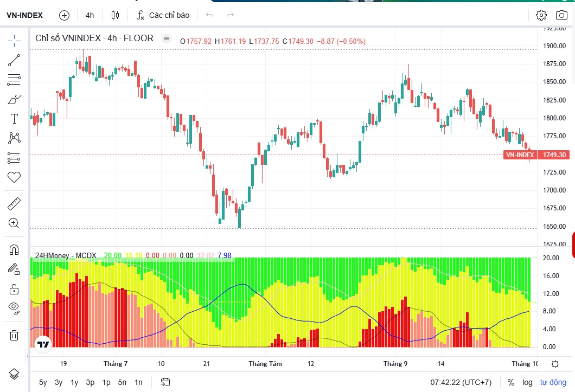
Task: Open the Fibonacci retracement tool
Action: tap(14, 80)
